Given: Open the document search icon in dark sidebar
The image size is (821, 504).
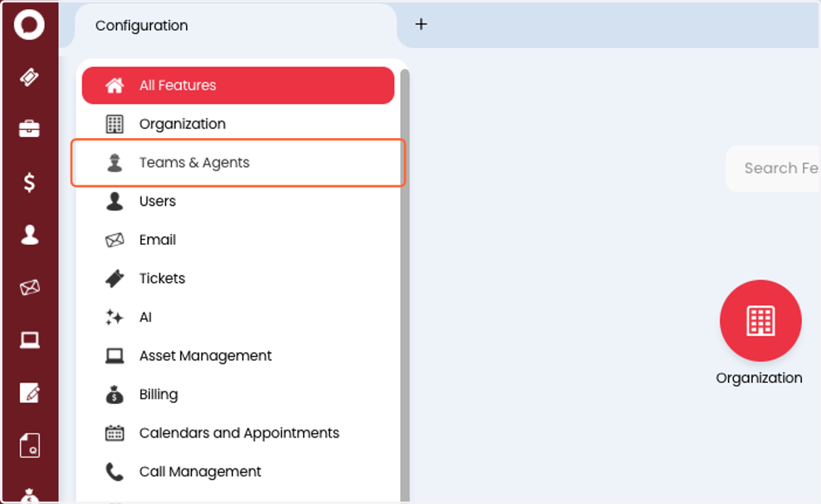Looking at the screenshot, I should point(29,445).
